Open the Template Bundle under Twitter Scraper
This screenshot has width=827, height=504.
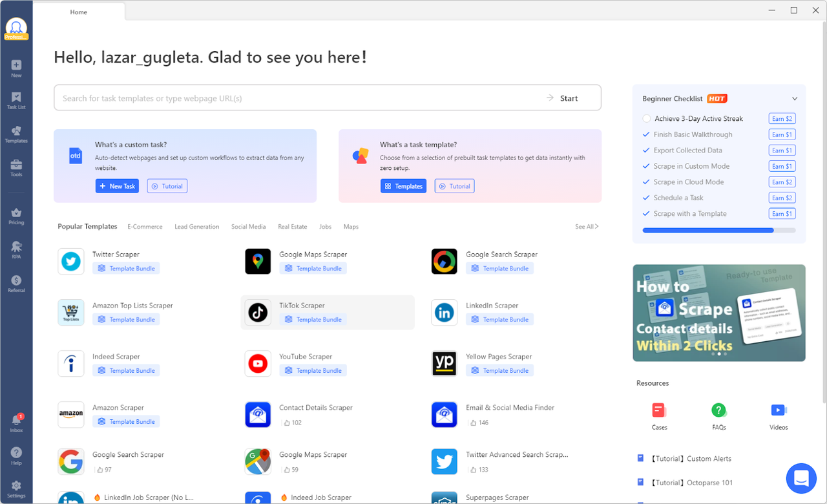pyautogui.click(x=126, y=269)
